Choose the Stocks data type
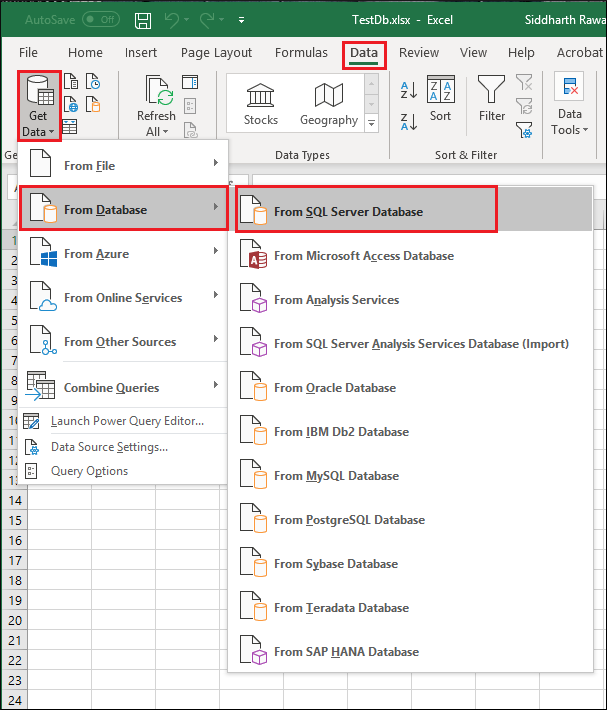 tap(261, 105)
